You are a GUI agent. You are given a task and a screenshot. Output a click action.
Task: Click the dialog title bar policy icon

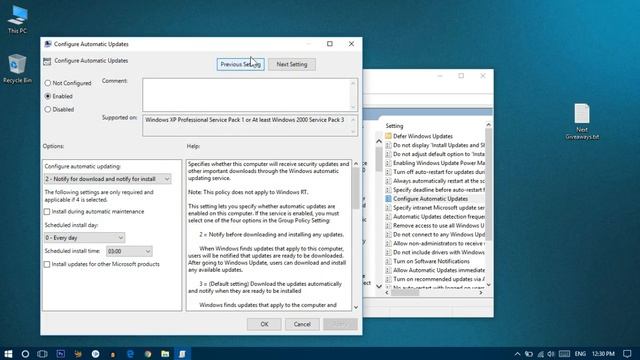pyautogui.click(x=48, y=44)
